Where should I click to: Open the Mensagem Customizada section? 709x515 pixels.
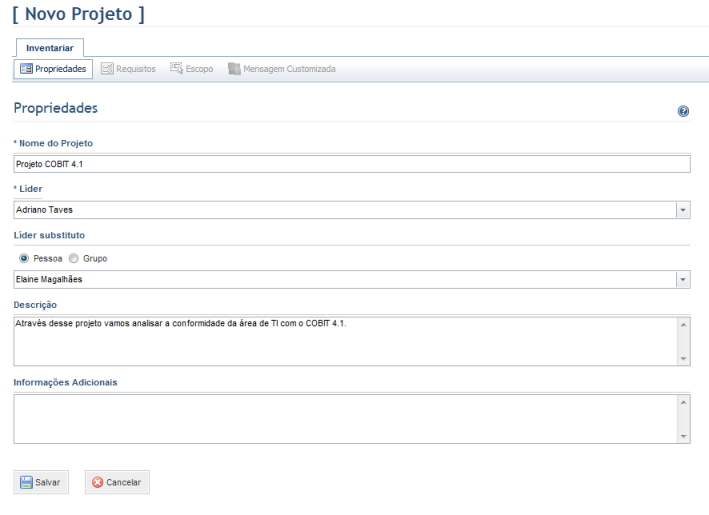pyautogui.click(x=282, y=69)
